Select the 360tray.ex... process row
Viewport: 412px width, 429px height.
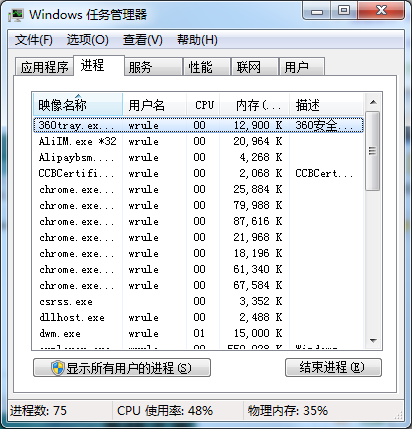click(198, 125)
